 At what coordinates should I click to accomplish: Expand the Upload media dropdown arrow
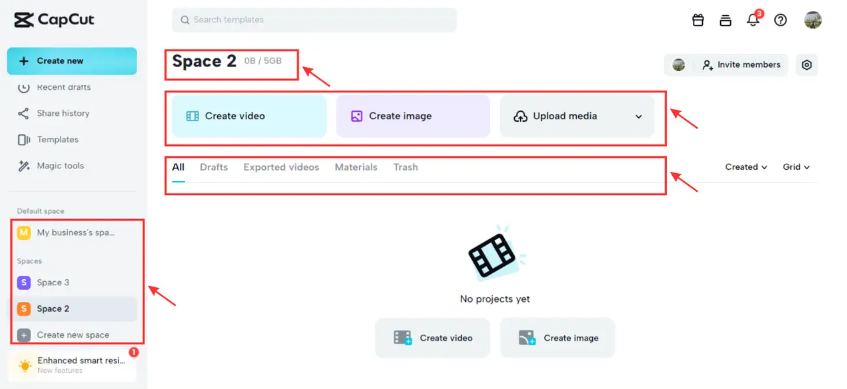638,117
